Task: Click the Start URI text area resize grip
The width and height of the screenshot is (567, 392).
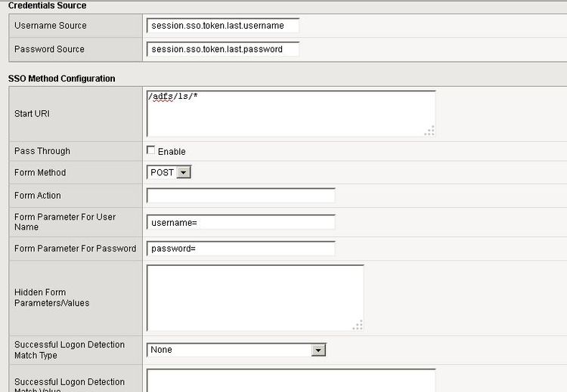Action: 429,131
